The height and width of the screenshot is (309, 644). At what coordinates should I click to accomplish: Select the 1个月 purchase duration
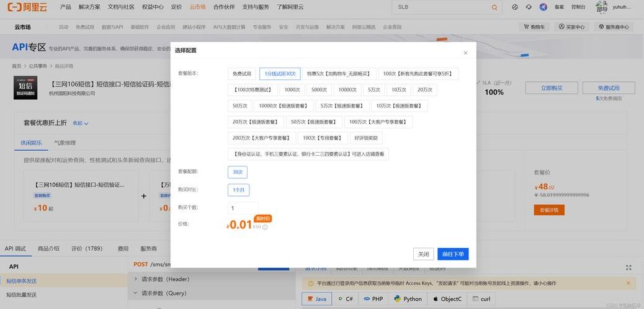click(x=239, y=190)
